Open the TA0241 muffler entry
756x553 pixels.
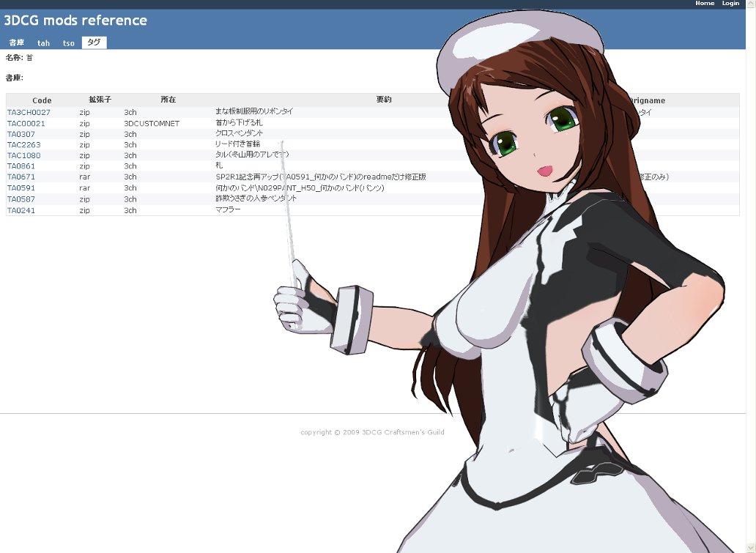pyautogui.click(x=21, y=210)
